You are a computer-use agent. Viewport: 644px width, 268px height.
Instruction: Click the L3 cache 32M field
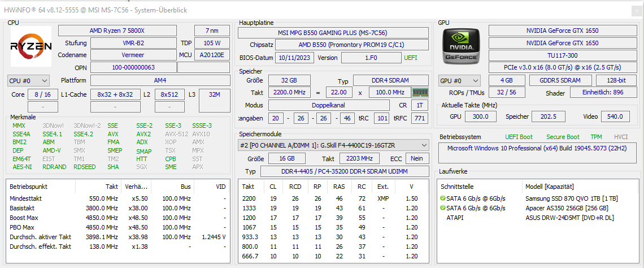pos(215,100)
